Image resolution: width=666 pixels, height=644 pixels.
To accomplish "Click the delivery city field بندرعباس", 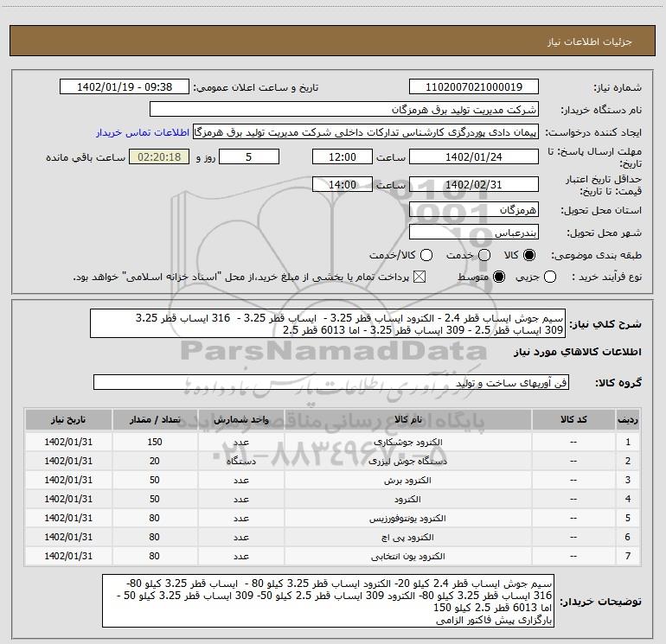I will 474,233.
